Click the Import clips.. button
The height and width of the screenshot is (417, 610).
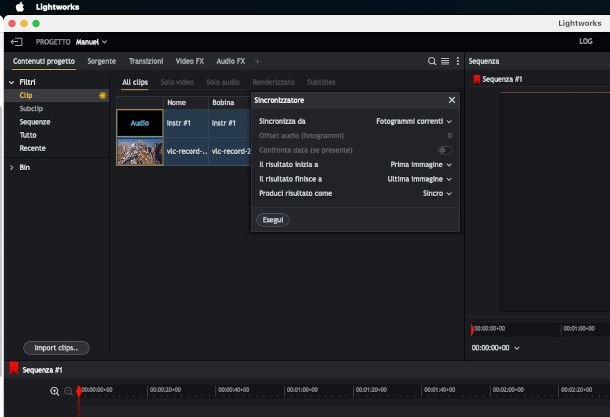(56, 348)
